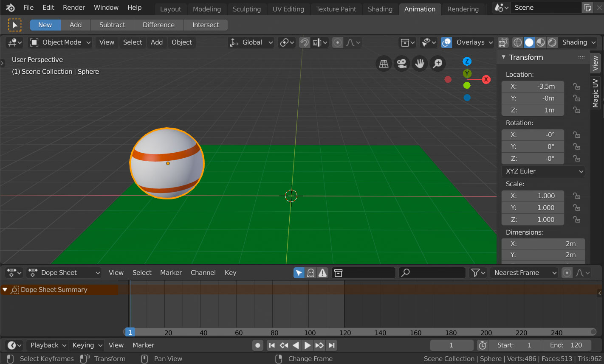Open the Dope Sheet editor type icon
The width and height of the screenshot is (604, 364).
coord(14,273)
